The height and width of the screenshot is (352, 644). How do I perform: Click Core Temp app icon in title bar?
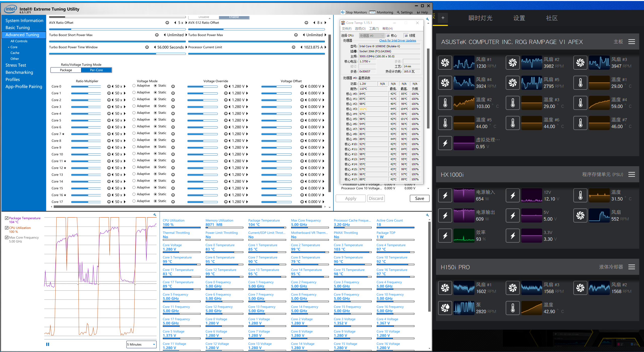pyautogui.click(x=343, y=23)
